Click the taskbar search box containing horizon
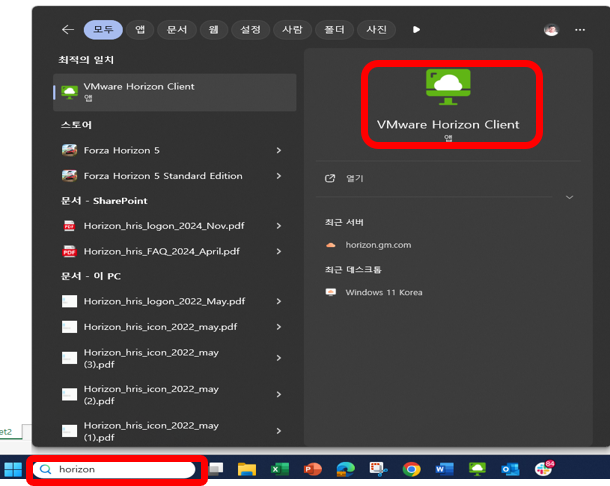The image size is (610, 486). 120,469
